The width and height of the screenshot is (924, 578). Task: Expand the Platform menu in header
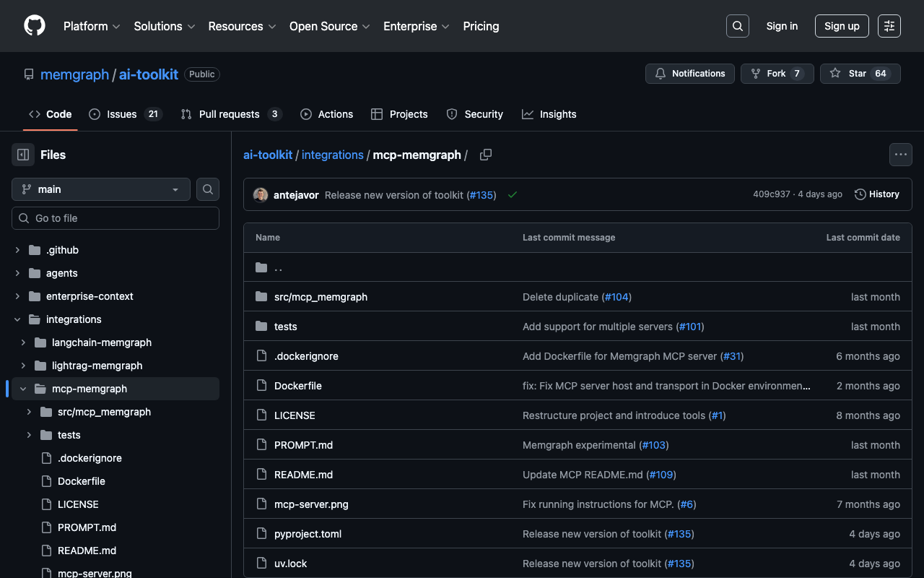pos(92,26)
